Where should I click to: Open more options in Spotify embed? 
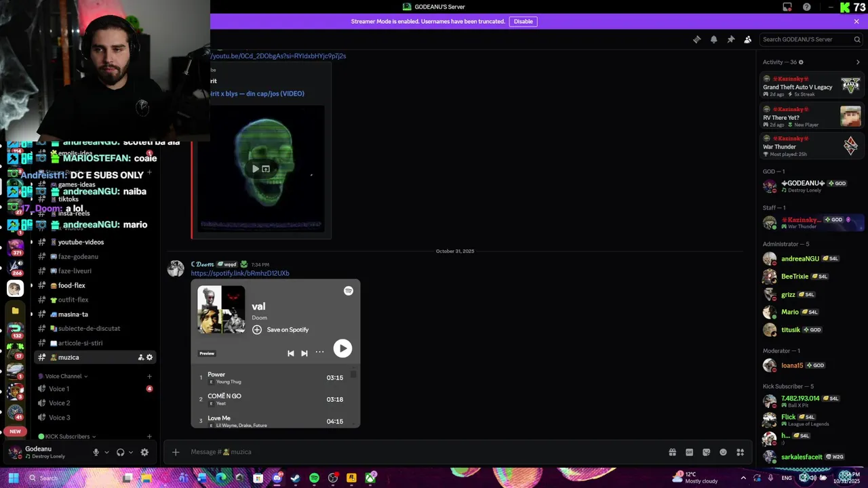[x=319, y=352]
